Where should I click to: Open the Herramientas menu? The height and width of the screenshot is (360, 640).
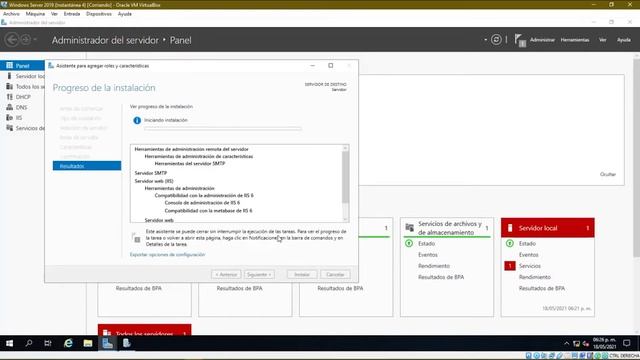click(575, 40)
